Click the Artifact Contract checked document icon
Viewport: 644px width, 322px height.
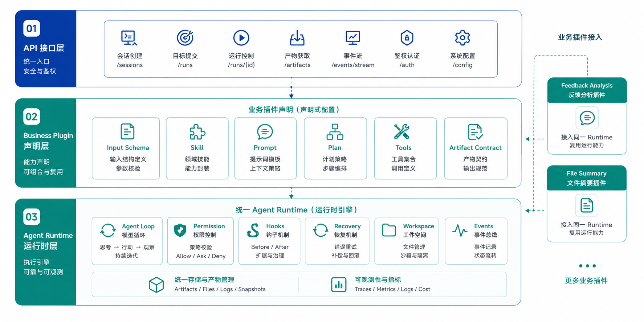pos(475,132)
